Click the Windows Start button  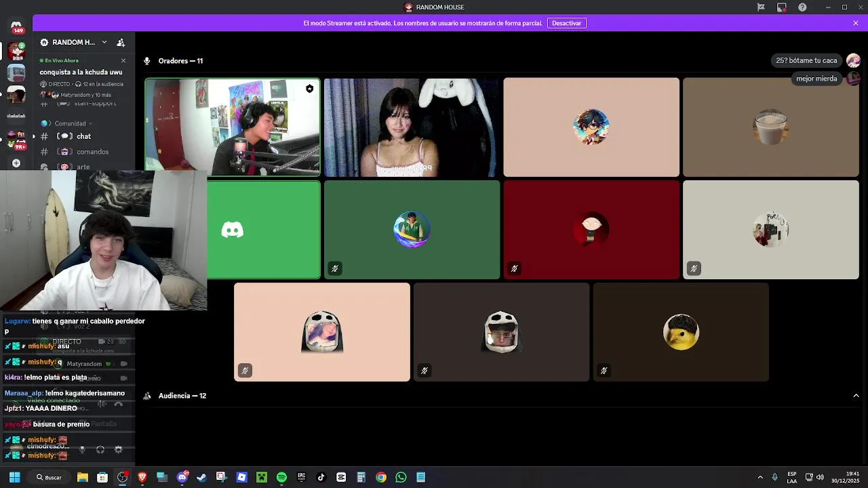click(14, 477)
